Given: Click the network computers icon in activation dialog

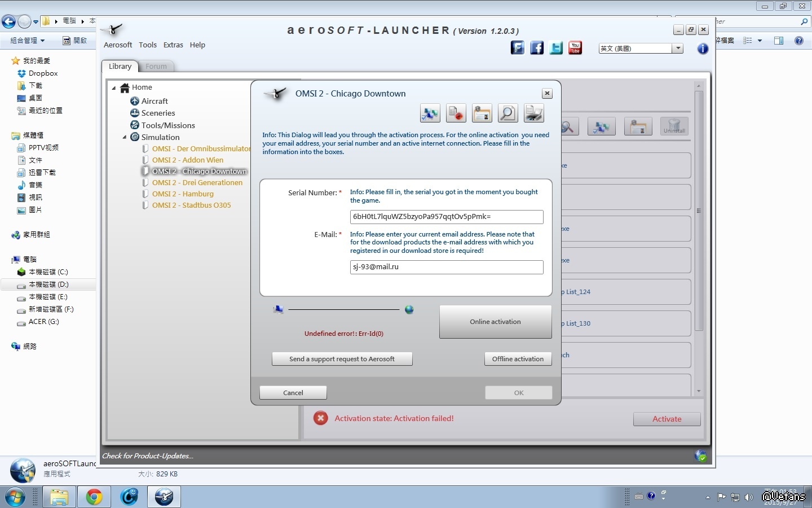Looking at the screenshot, I should click(x=430, y=113).
